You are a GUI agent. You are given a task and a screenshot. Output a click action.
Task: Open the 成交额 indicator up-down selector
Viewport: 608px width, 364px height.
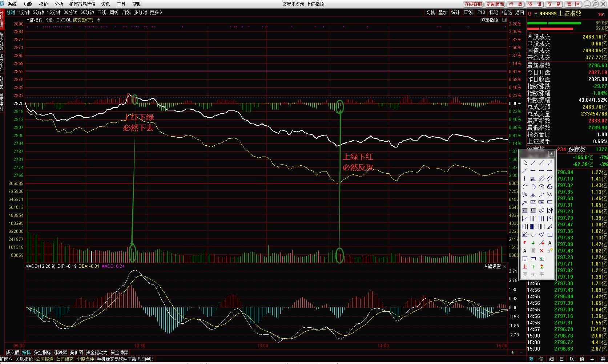pyautogui.click(x=98, y=20)
